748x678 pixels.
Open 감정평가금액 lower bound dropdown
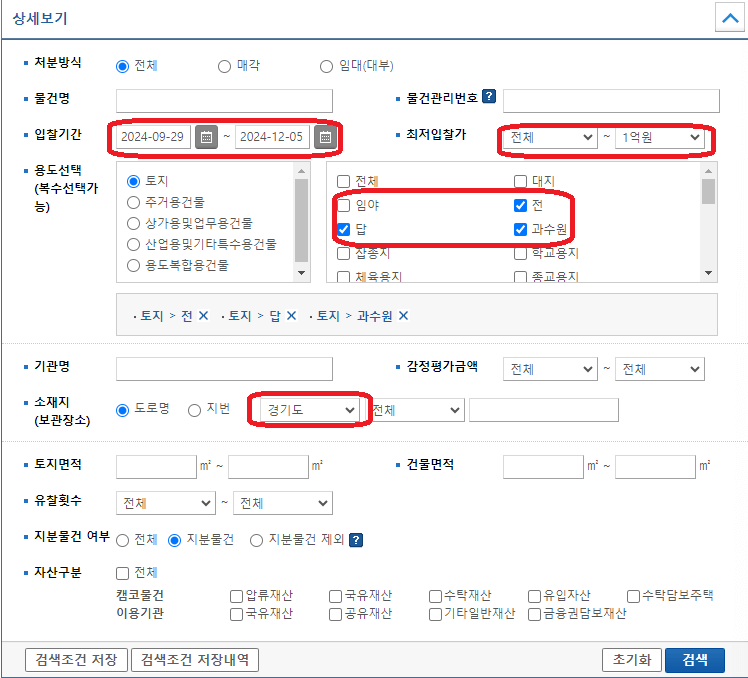(550, 369)
